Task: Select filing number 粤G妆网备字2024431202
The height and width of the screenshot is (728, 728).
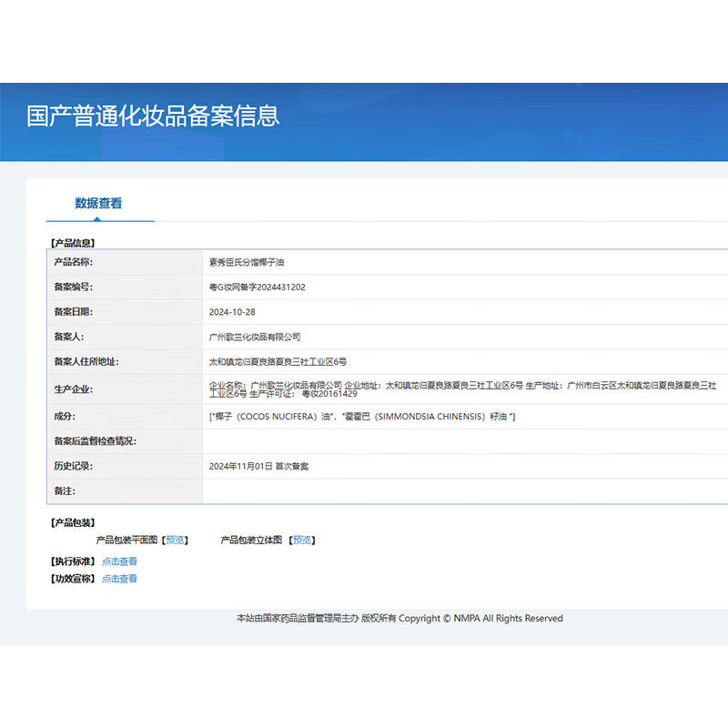Action: [x=258, y=288]
